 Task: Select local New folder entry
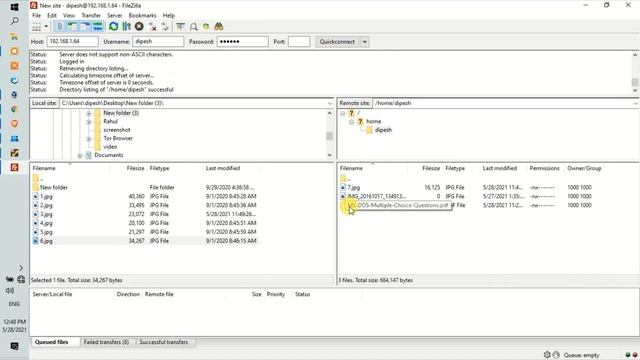click(145, 187)
